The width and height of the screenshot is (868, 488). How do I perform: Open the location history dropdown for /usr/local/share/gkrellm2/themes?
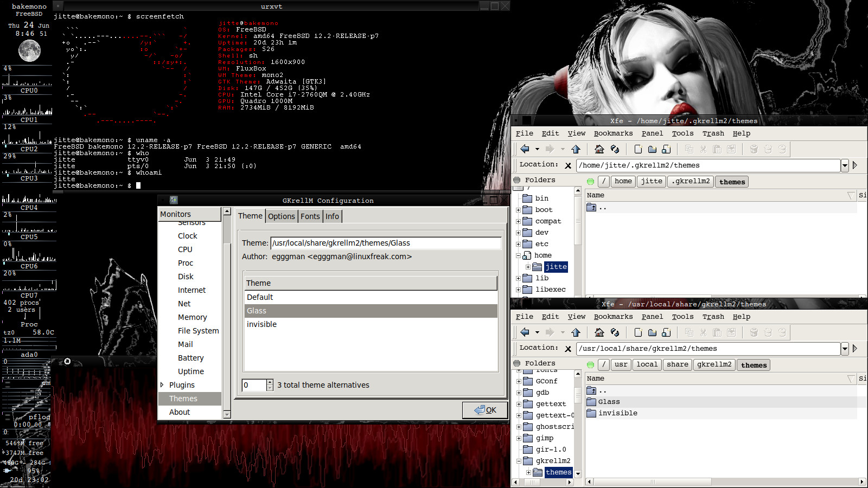pyautogui.click(x=845, y=349)
